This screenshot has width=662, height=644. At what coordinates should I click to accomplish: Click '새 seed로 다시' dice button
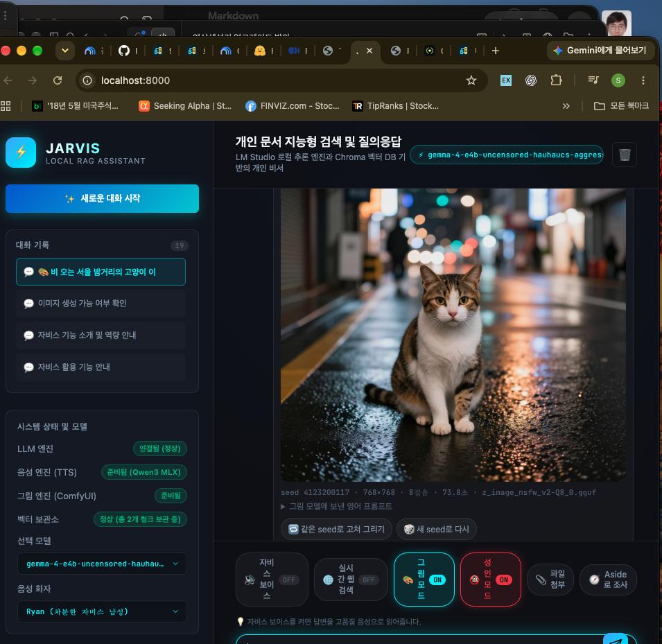click(437, 529)
